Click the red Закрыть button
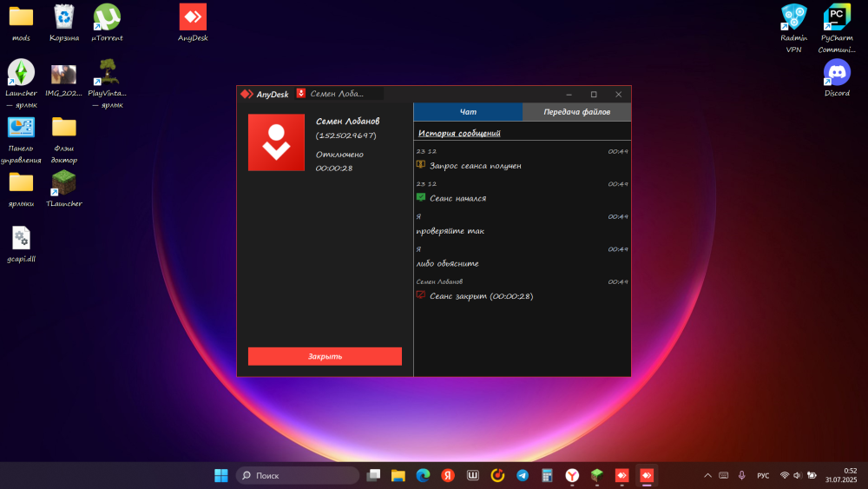Viewport: 868px width, 489px height. point(325,356)
